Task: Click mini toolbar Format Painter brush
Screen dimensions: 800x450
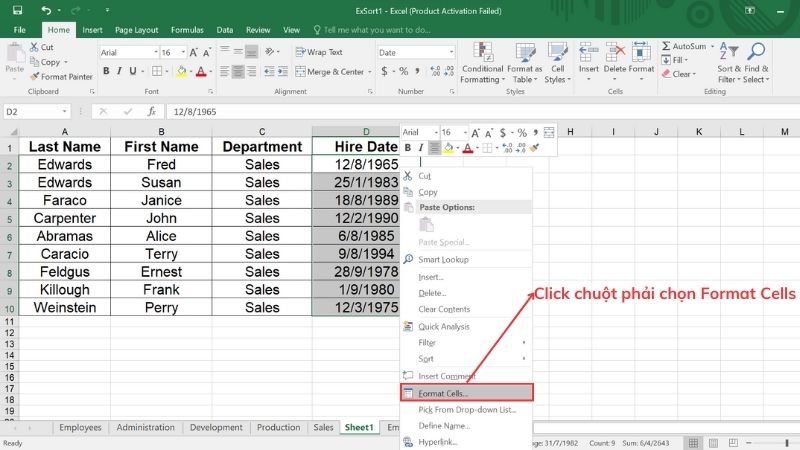Action: click(x=534, y=148)
